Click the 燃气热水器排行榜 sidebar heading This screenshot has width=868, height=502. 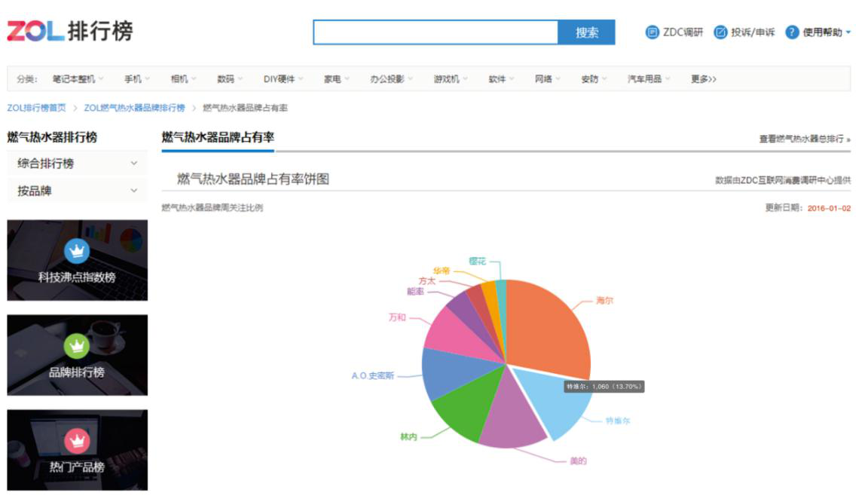pos(52,137)
